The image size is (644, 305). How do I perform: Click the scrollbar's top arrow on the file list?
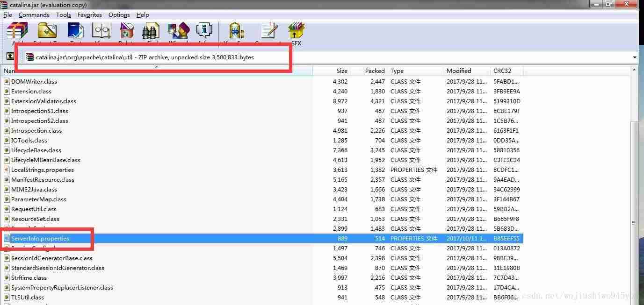pyautogui.click(x=634, y=70)
